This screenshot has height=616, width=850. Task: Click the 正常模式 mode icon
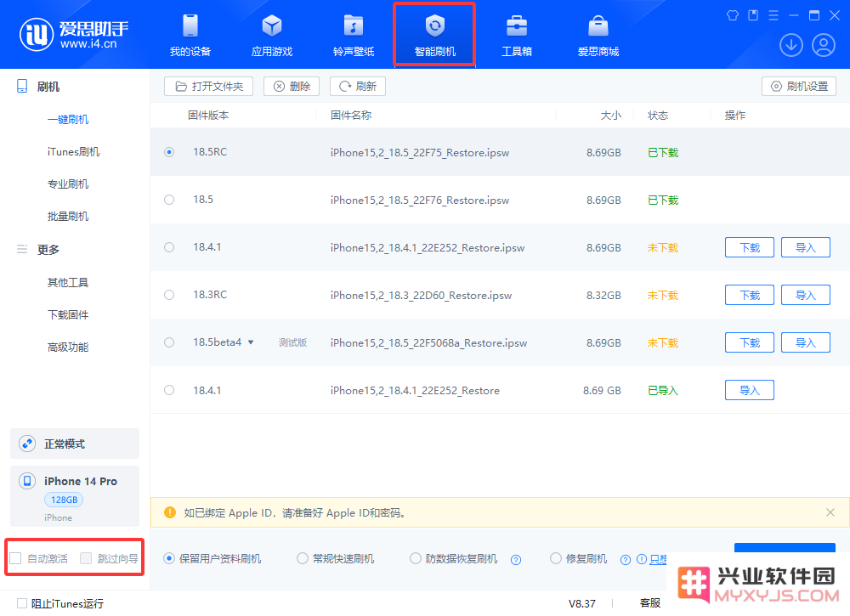[x=27, y=444]
